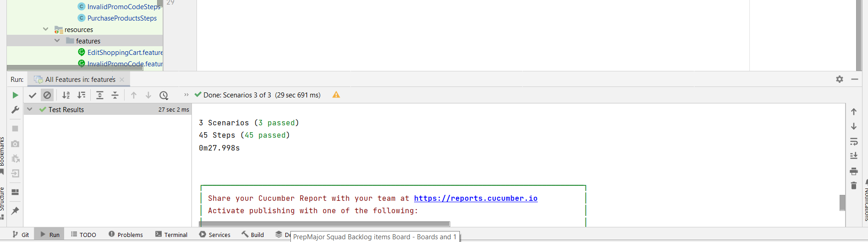Go to previous failed test arrow
The width and height of the screenshot is (868, 242).
pyautogui.click(x=134, y=95)
